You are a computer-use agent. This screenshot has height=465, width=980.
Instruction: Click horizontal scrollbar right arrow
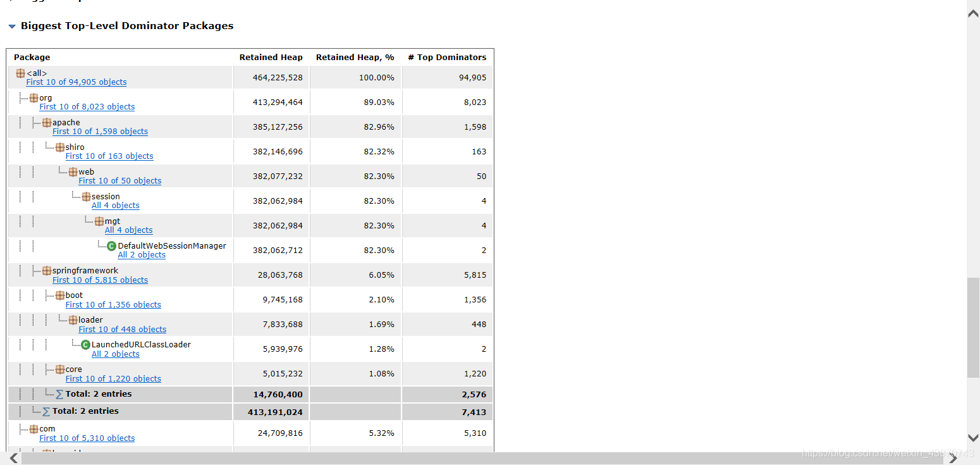[x=953, y=459]
